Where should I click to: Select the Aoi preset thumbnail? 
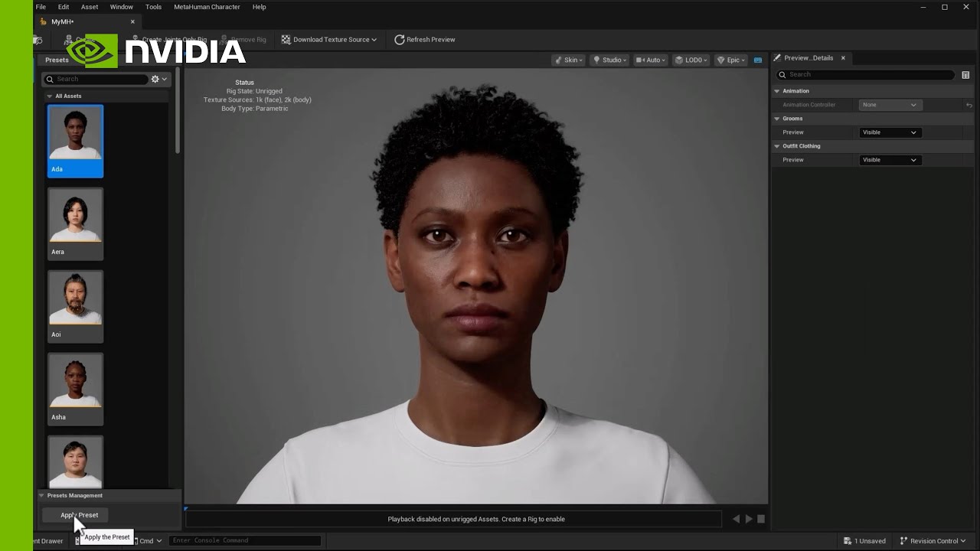click(75, 306)
